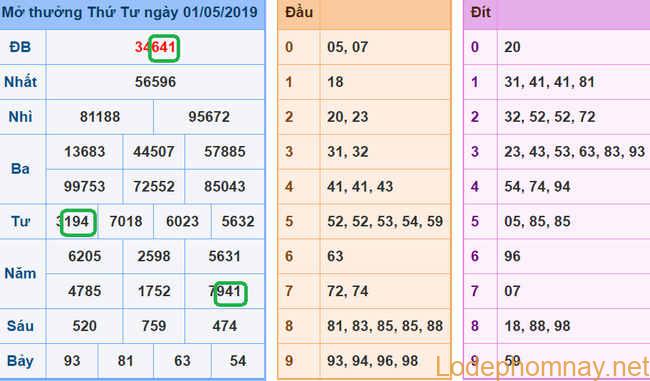Select Đít row 1 values "31, 41, 41, 81"
The height and width of the screenshot is (381, 650).
[x=549, y=82]
